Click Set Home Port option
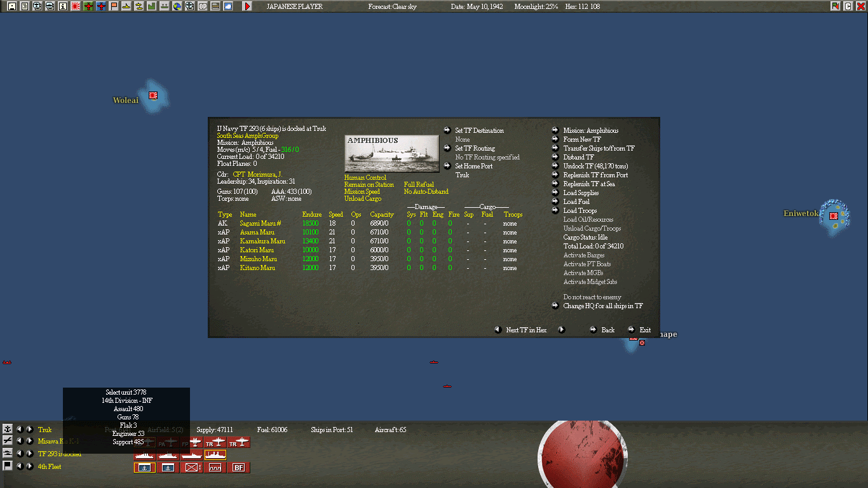Image resolution: width=868 pixels, height=488 pixels. 473,166
